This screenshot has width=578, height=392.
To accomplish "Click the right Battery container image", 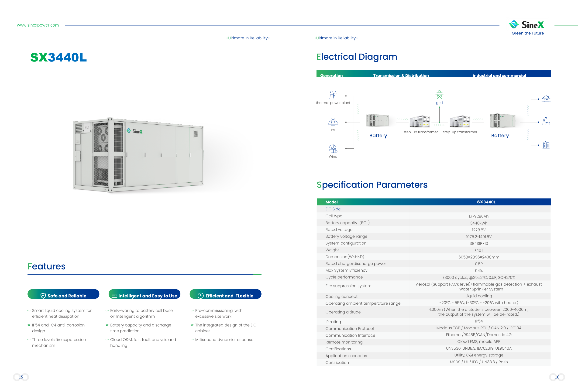I will pos(502,121).
